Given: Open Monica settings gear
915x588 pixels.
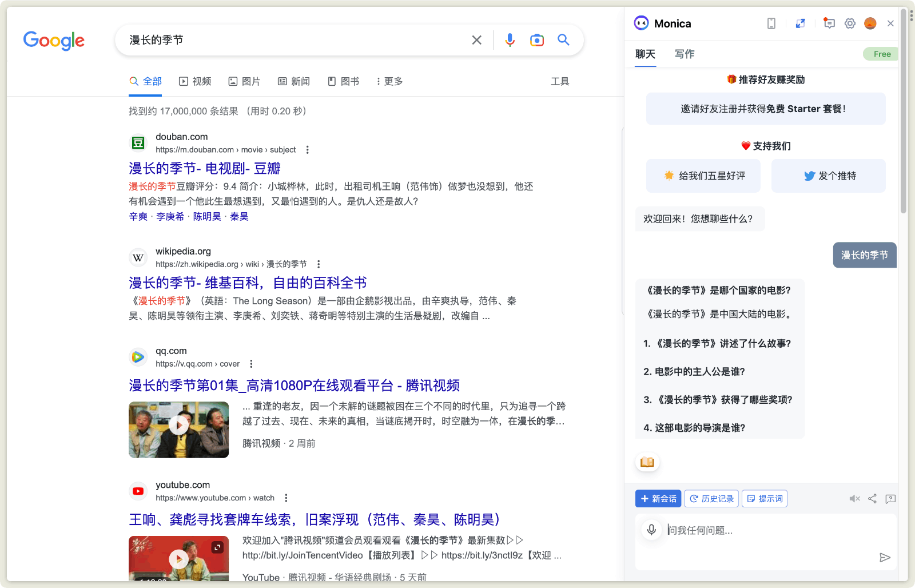Looking at the screenshot, I should tap(850, 23).
